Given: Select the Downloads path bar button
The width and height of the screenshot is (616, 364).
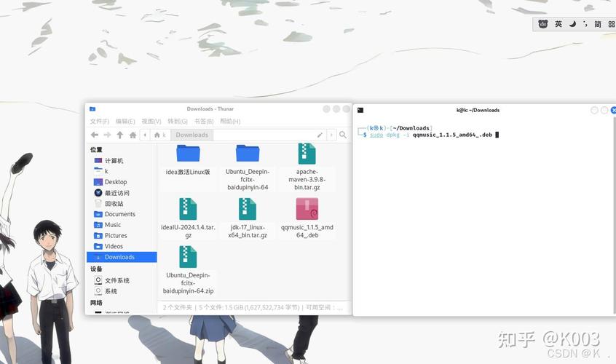Looking at the screenshot, I should point(192,135).
